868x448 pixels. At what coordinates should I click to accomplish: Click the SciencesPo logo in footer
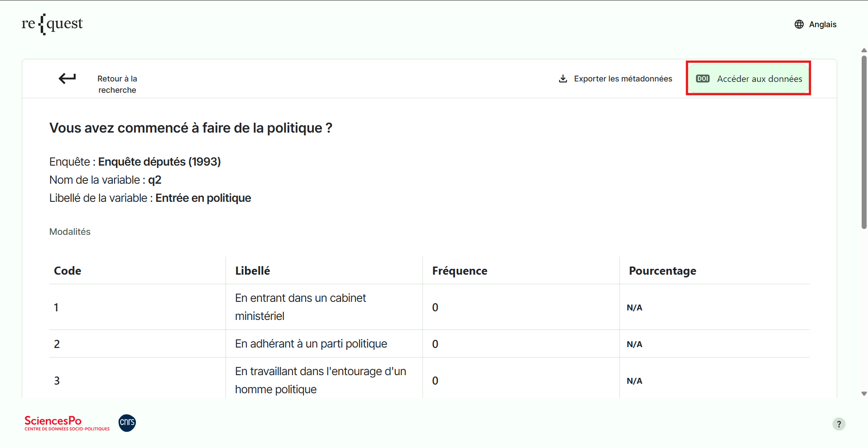click(x=67, y=423)
